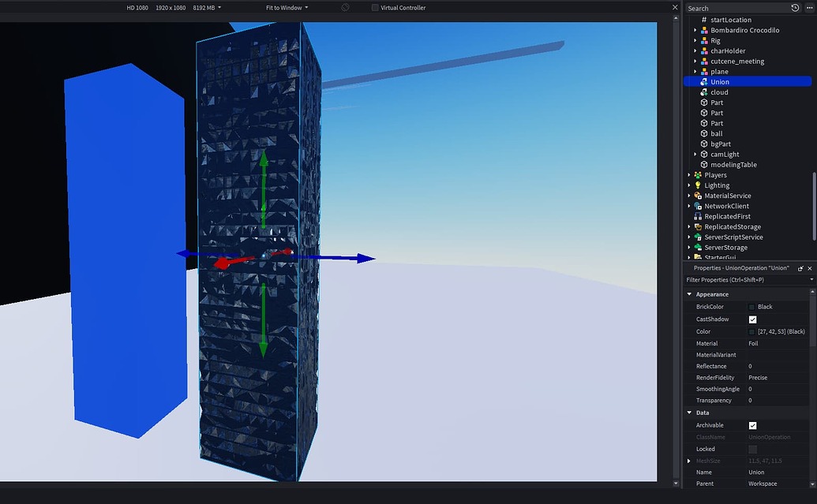Click the ServerStorage icon
The height and width of the screenshot is (504, 817).
pos(698,248)
